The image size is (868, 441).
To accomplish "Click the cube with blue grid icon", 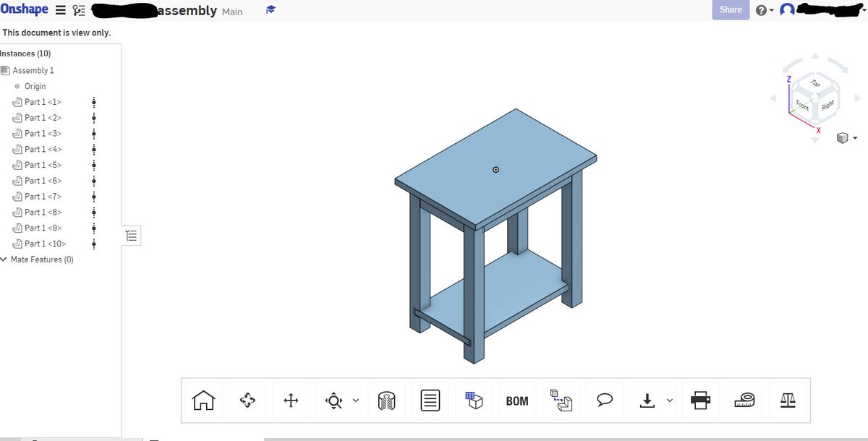I will tap(474, 400).
